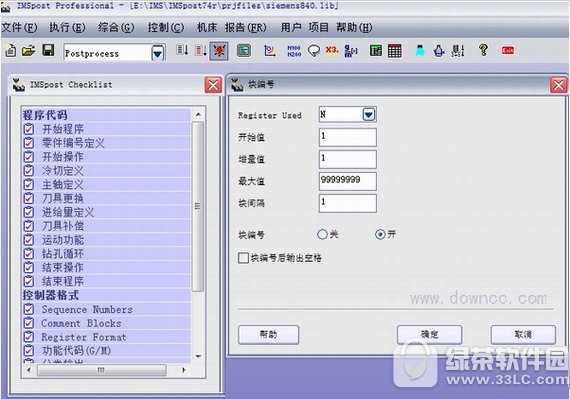Select 刀具补偿 in the checklist
The width and height of the screenshot is (570, 399).
click(106, 226)
